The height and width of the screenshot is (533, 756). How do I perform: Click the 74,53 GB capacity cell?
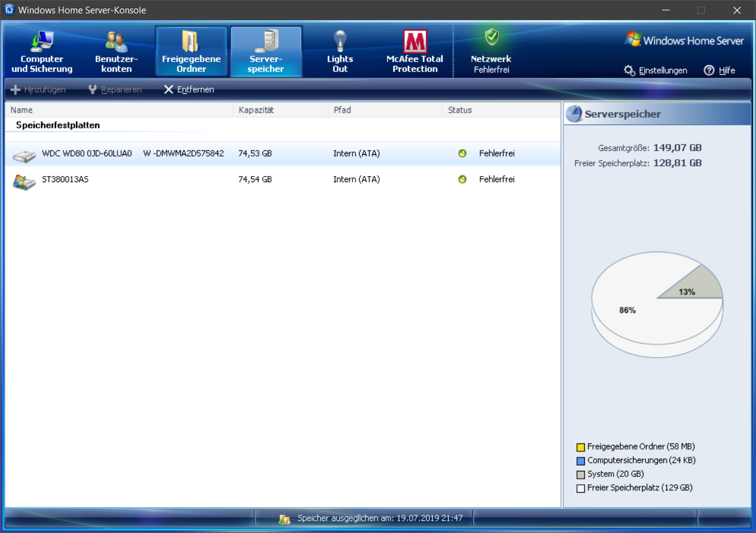pos(255,154)
